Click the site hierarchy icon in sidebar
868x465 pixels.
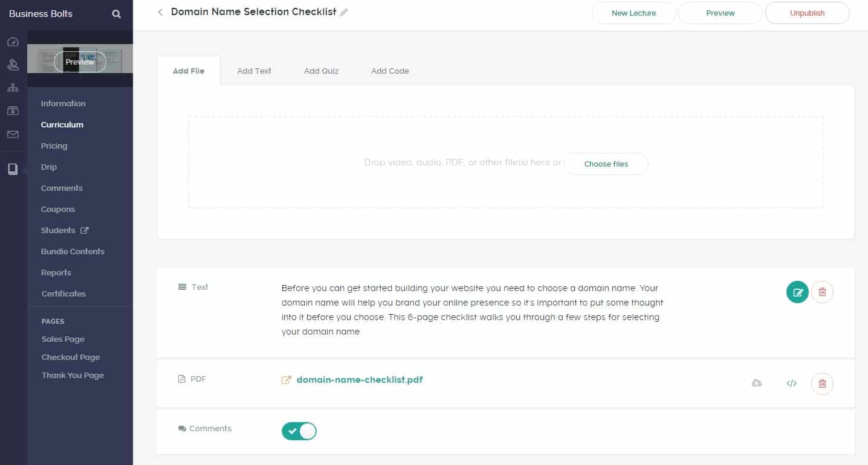pyautogui.click(x=13, y=88)
